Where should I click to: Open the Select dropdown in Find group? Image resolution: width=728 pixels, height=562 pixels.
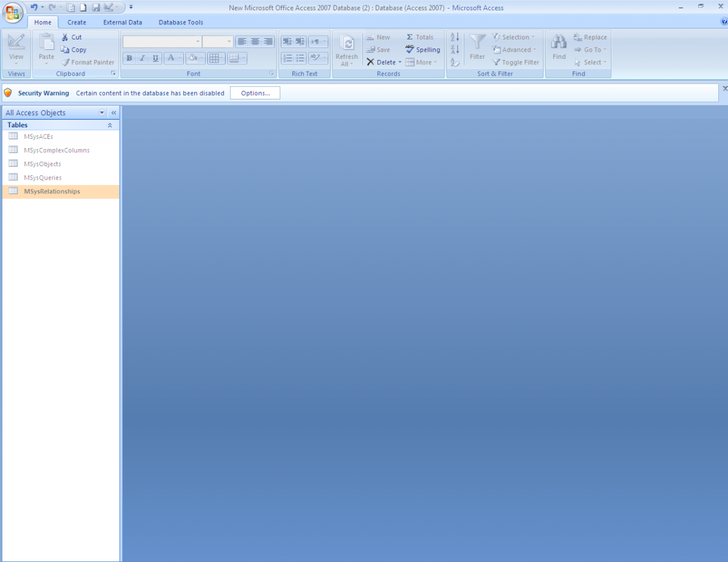[x=590, y=62]
